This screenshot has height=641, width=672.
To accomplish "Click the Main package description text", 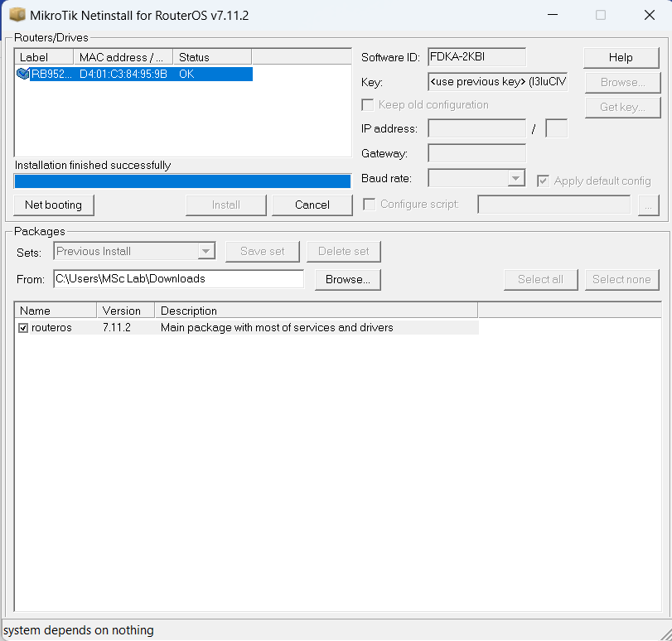I will [277, 328].
